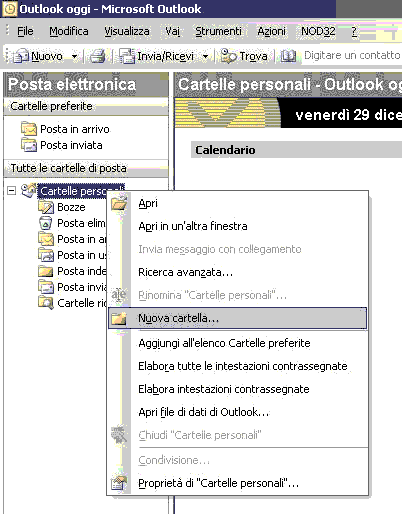Open the NOD32 menu
This screenshot has width=402, height=514.
[x=318, y=31]
